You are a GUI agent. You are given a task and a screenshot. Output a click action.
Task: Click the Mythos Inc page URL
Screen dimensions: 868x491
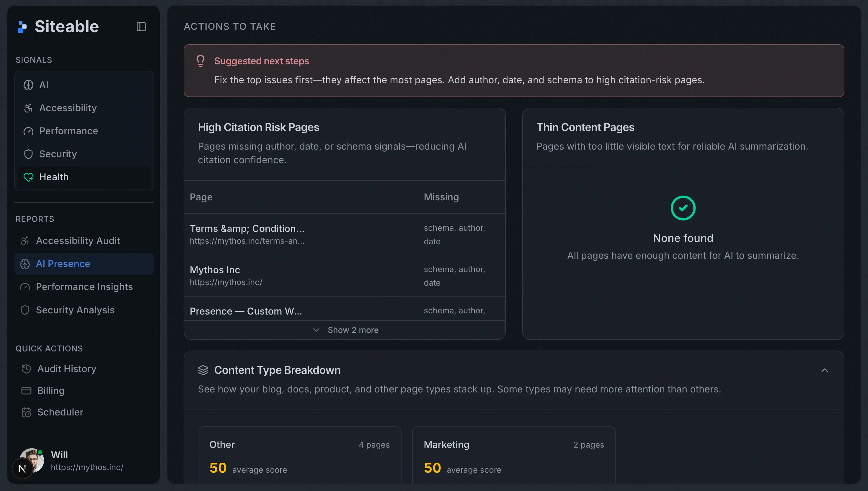(226, 282)
